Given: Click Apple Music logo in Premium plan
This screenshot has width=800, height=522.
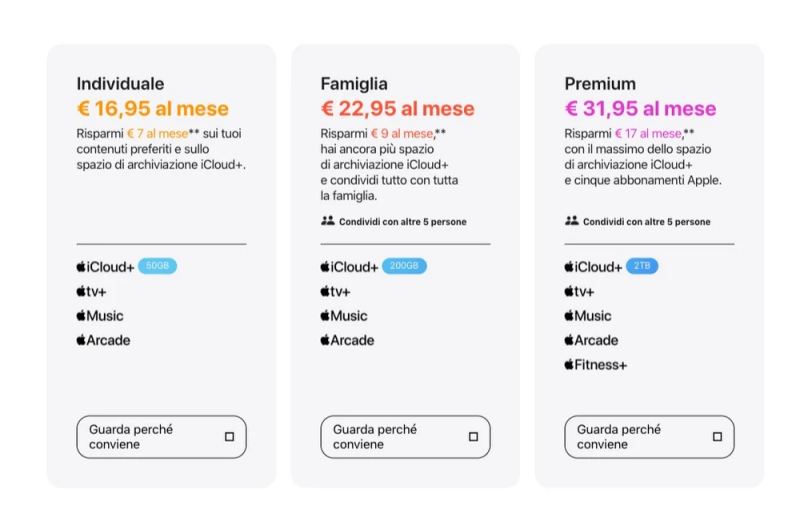Looking at the screenshot, I should pos(587,316).
